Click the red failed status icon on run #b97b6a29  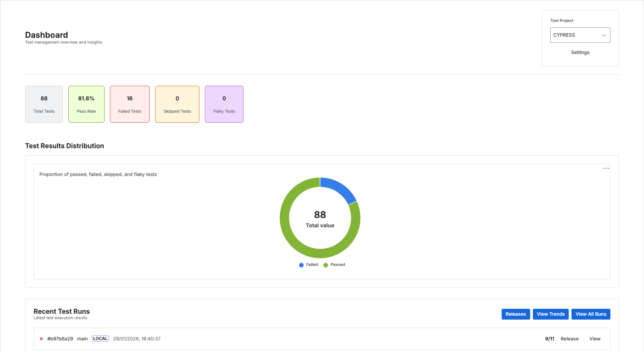[x=41, y=338]
